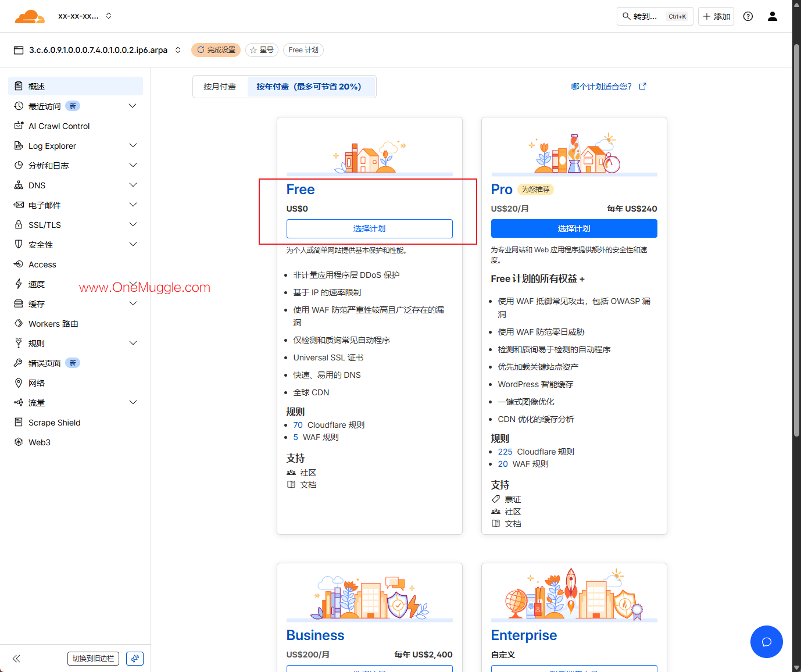Open the 概述 overview menu item

pyautogui.click(x=76, y=86)
